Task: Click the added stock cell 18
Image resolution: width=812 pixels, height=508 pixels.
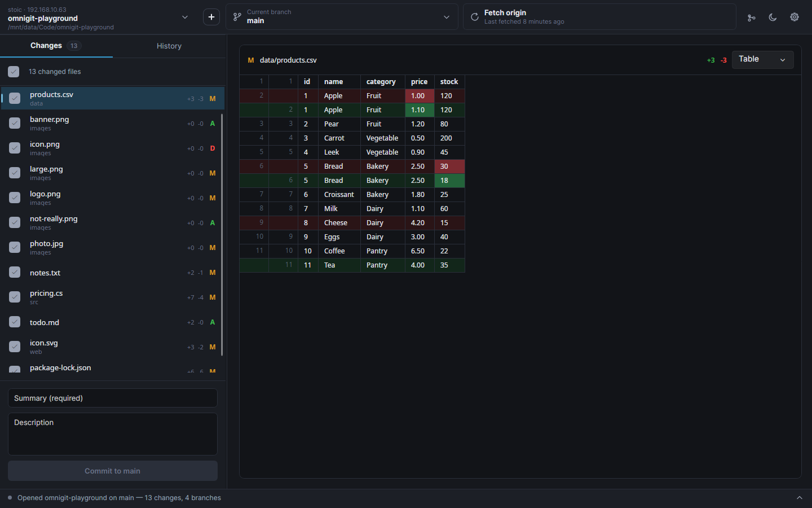Action: pyautogui.click(x=449, y=181)
